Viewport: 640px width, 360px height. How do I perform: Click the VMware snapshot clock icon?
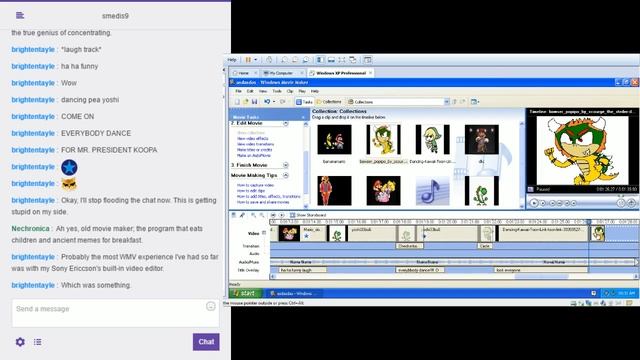click(x=269, y=60)
